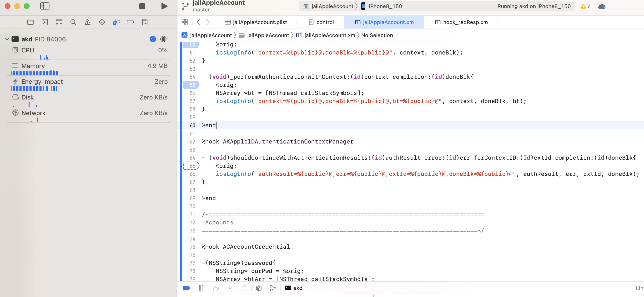
Task: Open Debug View Hierarchy
Action: [259, 288]
